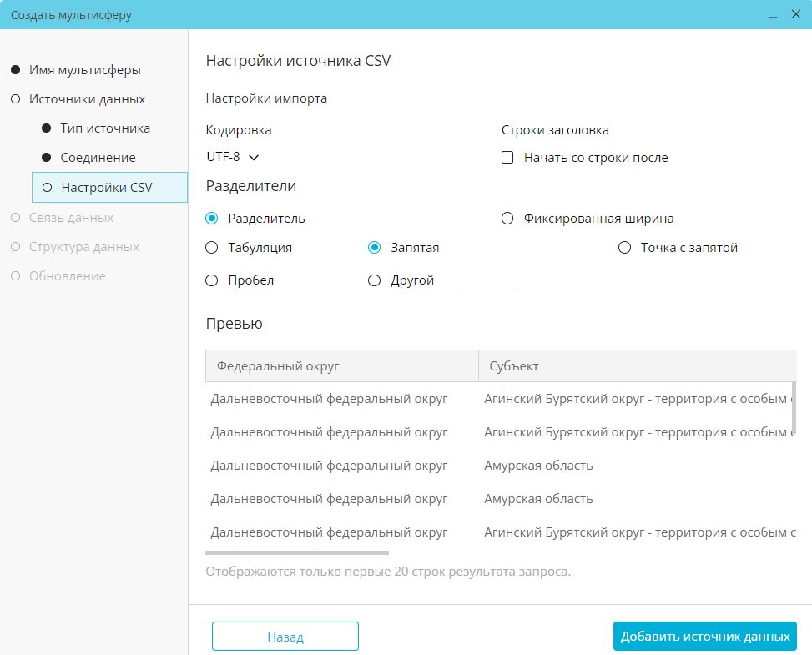Choose Пробел as the delimiter
The height and width of the screenshot is (655, 812).
tap(212, 280)
